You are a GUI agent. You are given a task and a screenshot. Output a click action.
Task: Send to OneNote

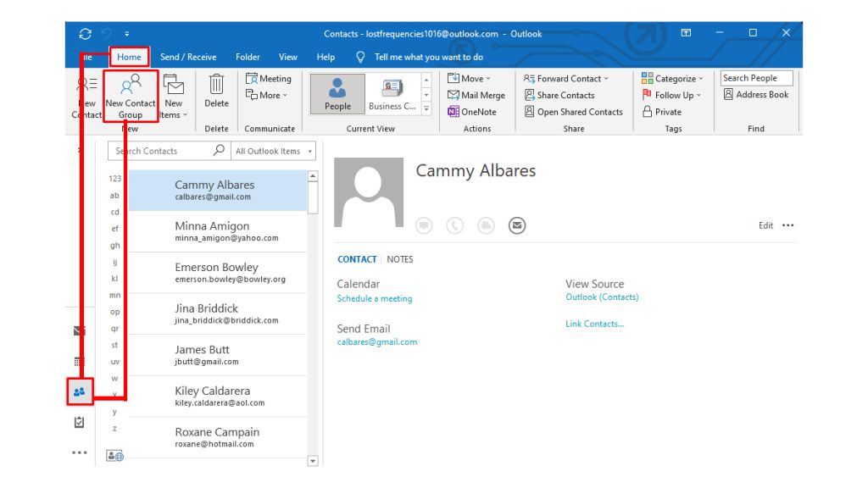[472, 112]
